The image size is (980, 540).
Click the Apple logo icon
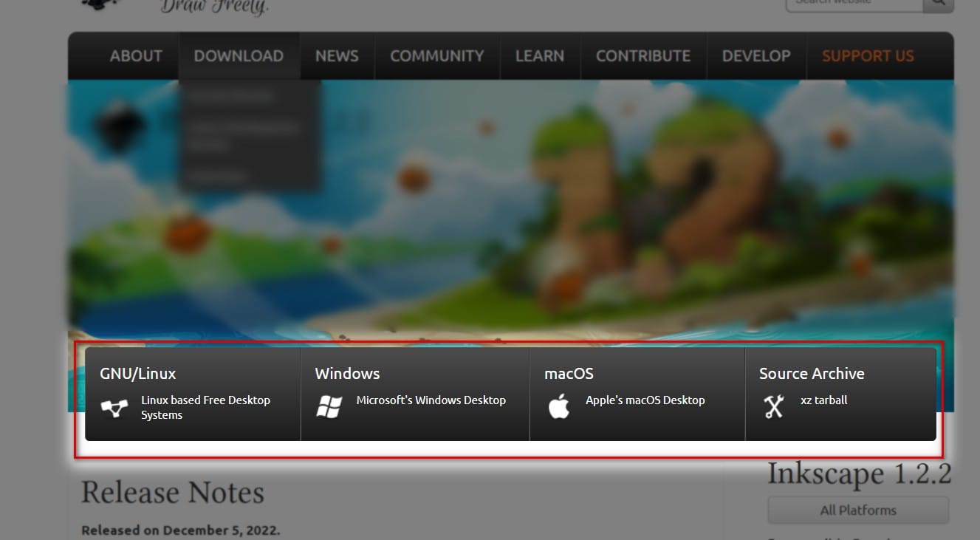tap(559, 406)
